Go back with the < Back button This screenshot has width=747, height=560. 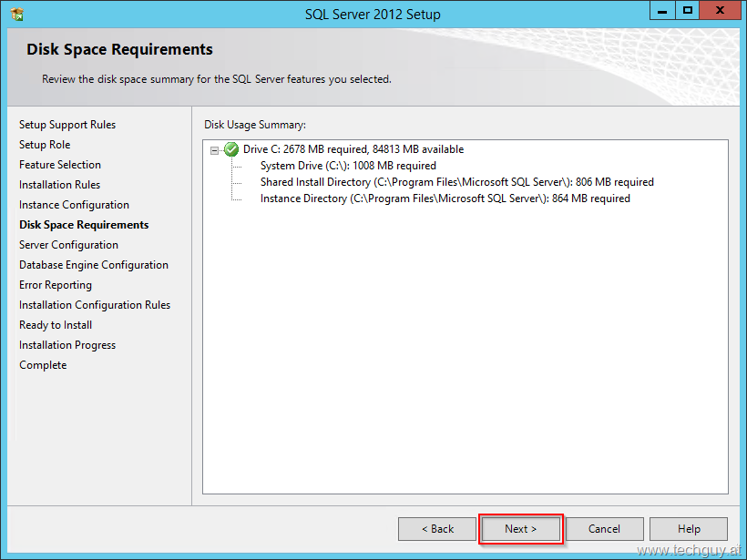pos(437,529)
